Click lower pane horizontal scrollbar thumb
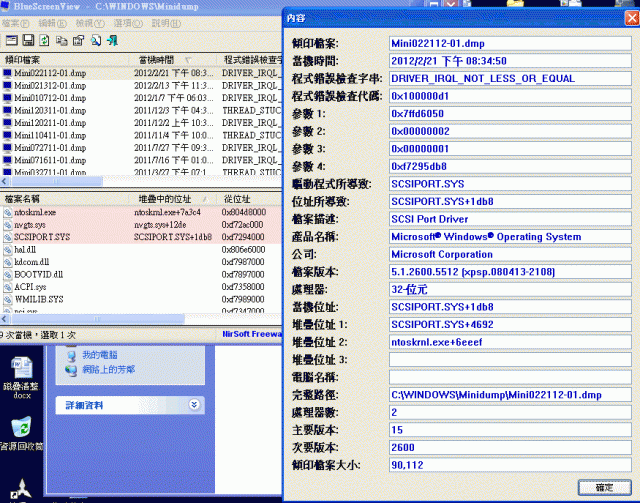Viewport: 640px width, 503px height. (97, 318)
